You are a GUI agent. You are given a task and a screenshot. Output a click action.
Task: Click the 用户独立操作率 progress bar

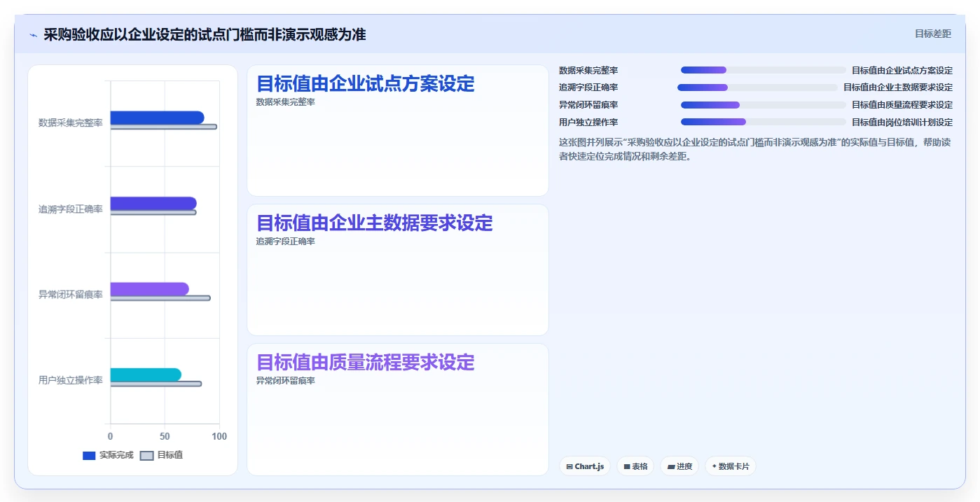click(764, 122)
